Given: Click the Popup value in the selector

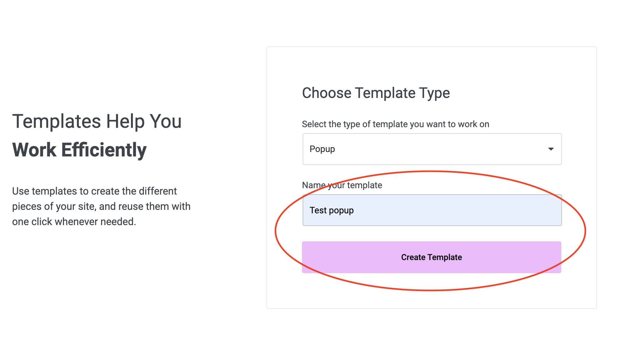Looking at the screenshot, I should tap(322, 149).
